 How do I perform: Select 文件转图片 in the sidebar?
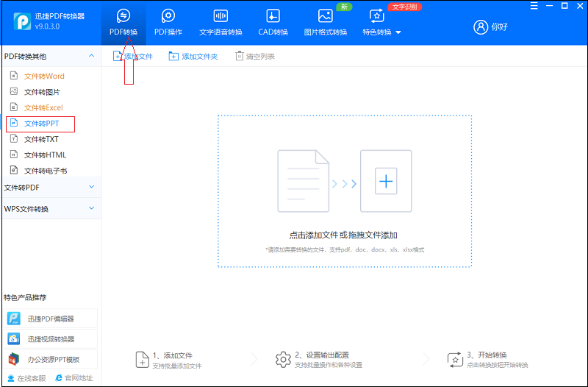[x=42, y=92]
